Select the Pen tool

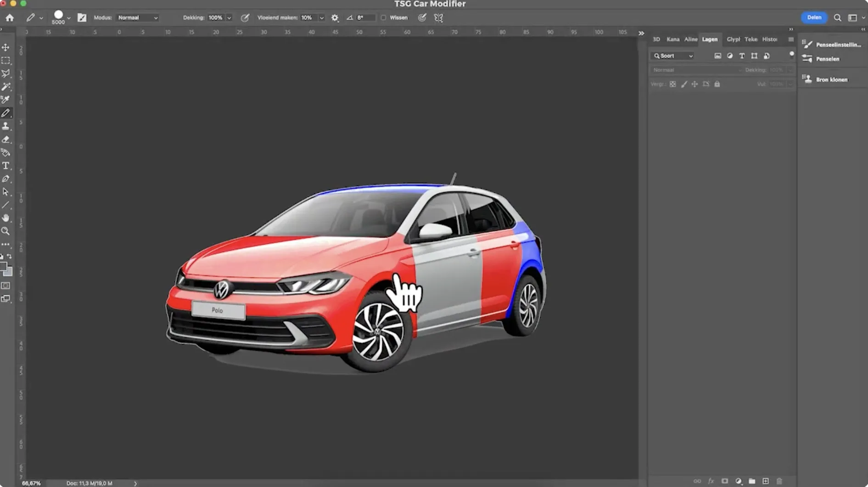click(6, 179)
